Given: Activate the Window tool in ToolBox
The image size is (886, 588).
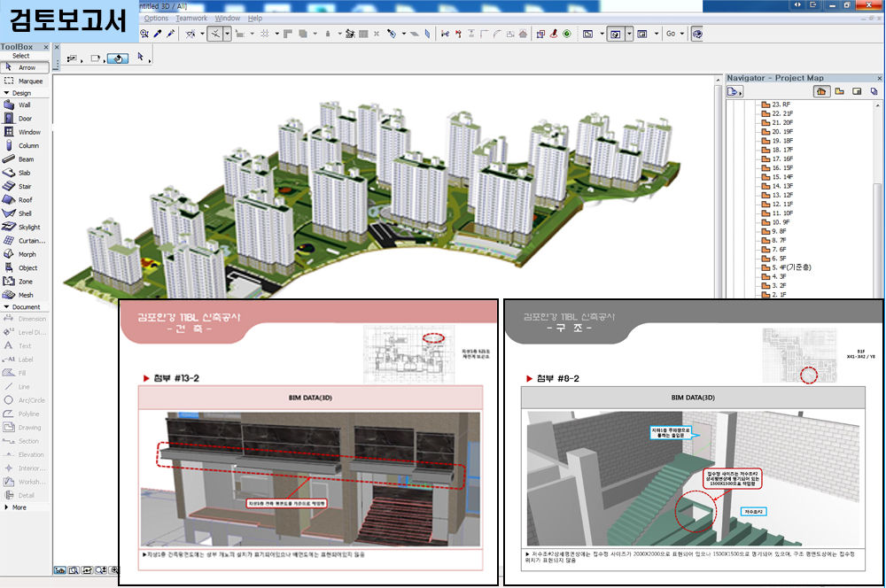Looking at the screenshot, I should pyautogui.click(x=25, y=132).
